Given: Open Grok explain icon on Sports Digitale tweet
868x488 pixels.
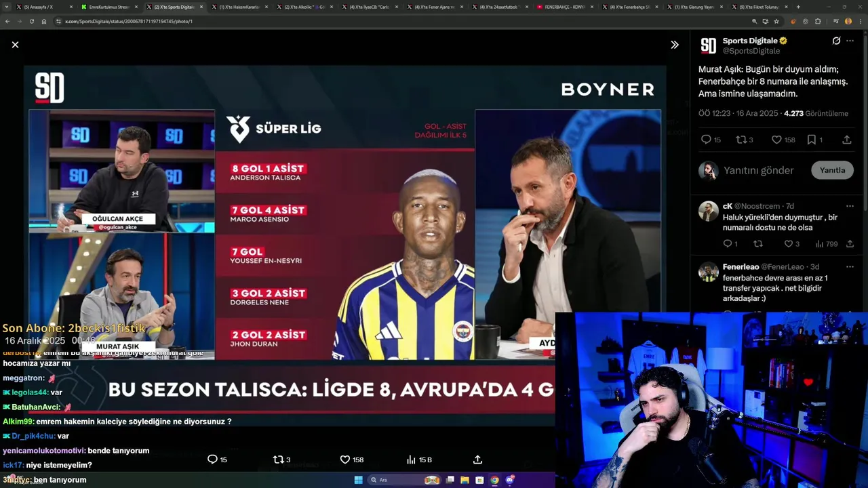Looking at the screenshot, I should point(836,41).
